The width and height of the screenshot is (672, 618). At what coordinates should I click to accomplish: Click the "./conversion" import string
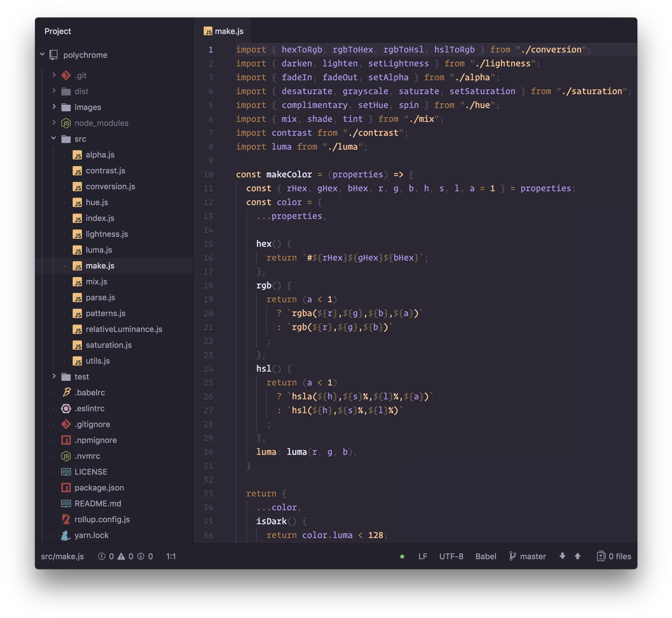point(551,50)
